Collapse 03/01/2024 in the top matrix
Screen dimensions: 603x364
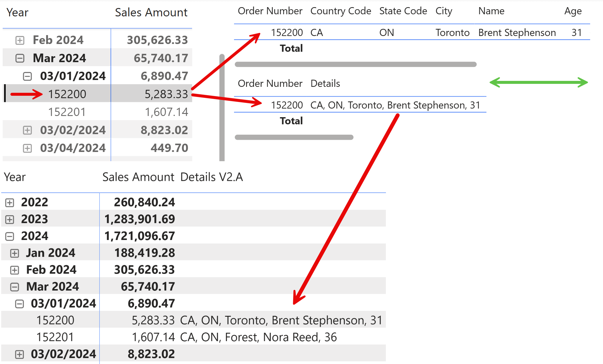[27, 76]
